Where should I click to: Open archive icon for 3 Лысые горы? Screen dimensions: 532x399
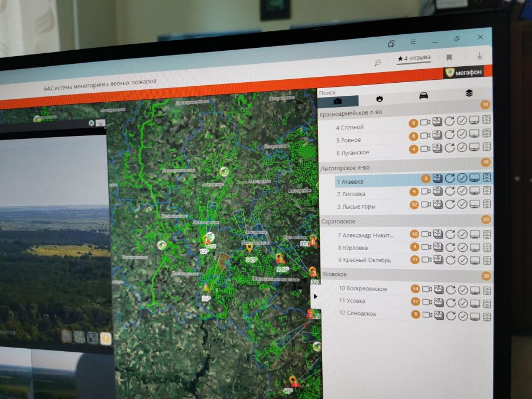[x=487, y=203]
